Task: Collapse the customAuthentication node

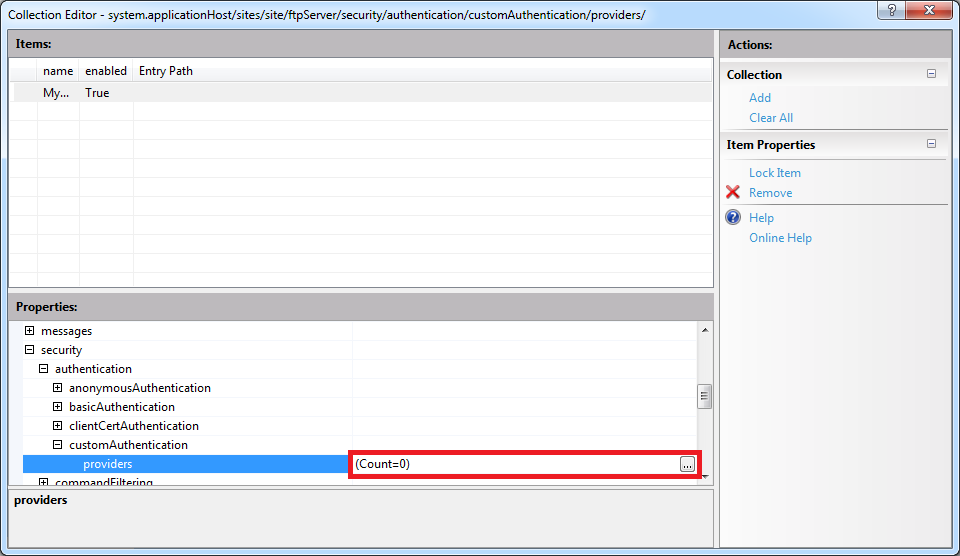Action: tap(58, 445)
